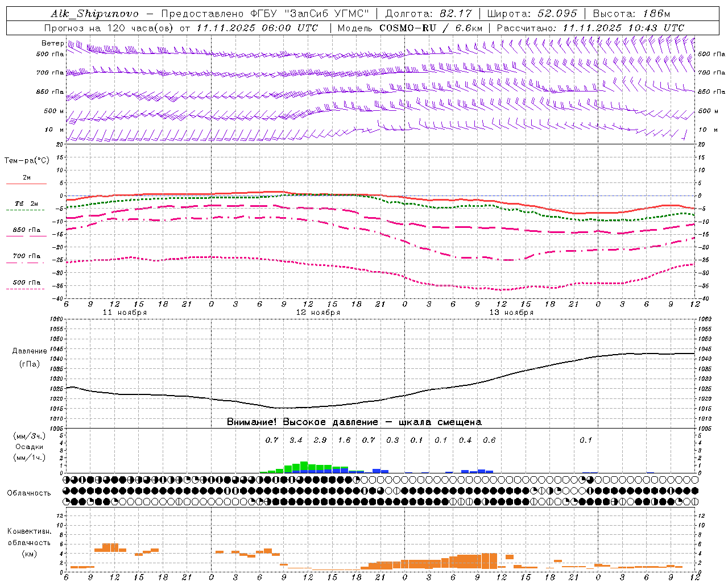Screen dimensions: 728x582
Task: Click the left 500 м wind level label
Action: click(x=54, y=111)
